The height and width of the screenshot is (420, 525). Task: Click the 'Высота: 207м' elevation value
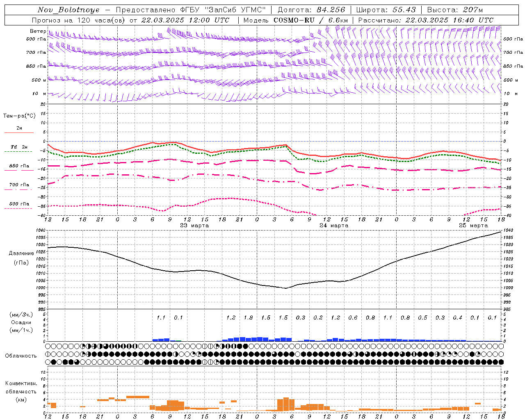(x=455, y=10)
